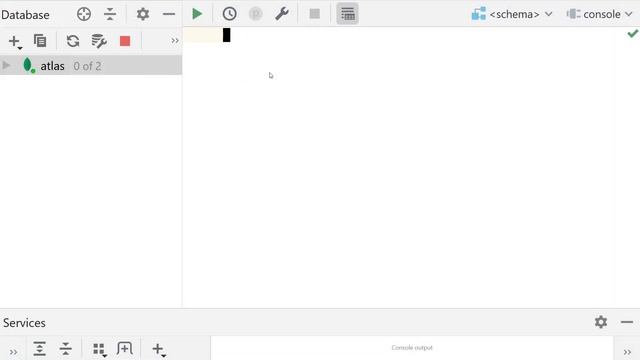Click the Database panel title
Viewport: 640px width, 360px height.
(x=25, y=15)
